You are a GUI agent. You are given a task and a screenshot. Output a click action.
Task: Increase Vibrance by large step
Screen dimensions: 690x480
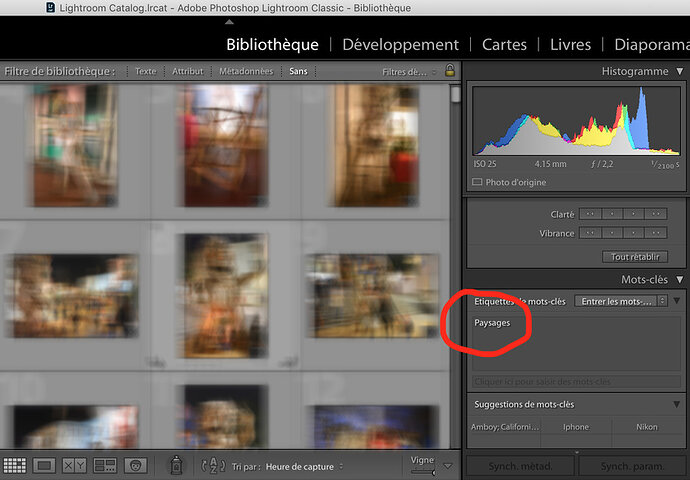coord(656,233)
